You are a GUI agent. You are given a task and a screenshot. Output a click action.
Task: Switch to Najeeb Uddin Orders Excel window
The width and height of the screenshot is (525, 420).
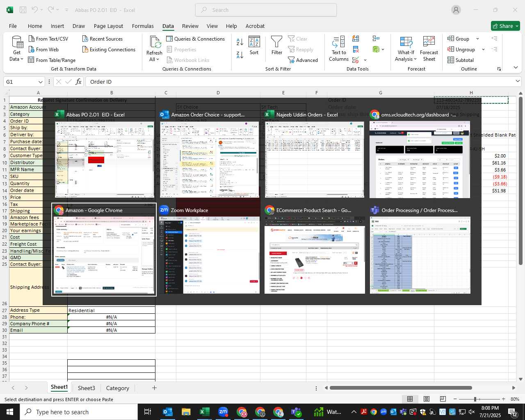[315, 154]
